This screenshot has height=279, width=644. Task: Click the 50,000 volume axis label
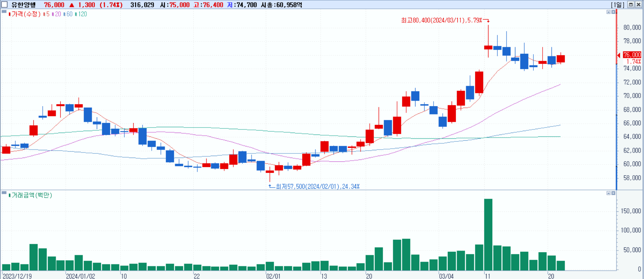coord(632,250)
